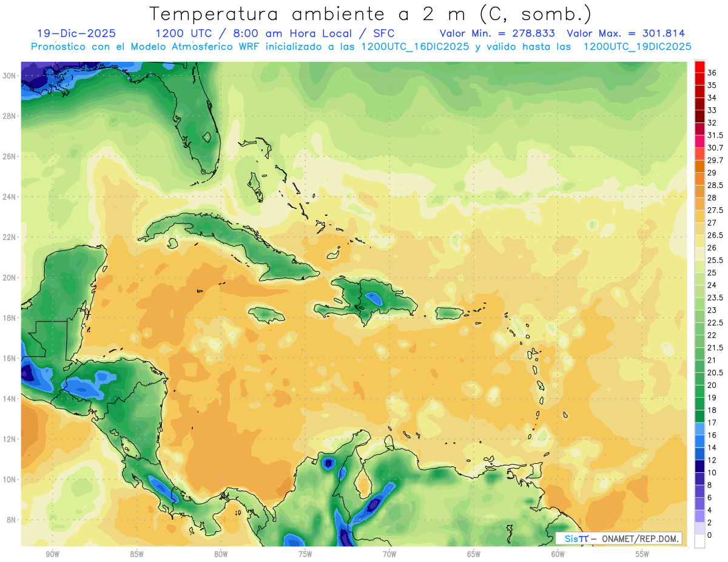Click colorbar label '20.5'

tap(715, 373)
